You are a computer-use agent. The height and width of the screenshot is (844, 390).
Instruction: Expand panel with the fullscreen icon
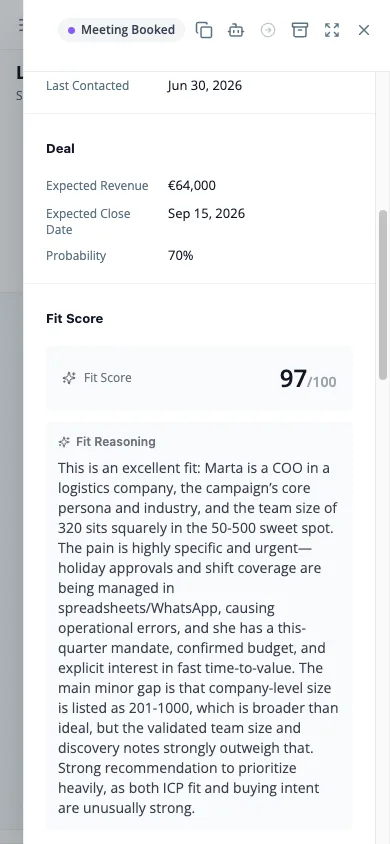(x=332, y=30)
